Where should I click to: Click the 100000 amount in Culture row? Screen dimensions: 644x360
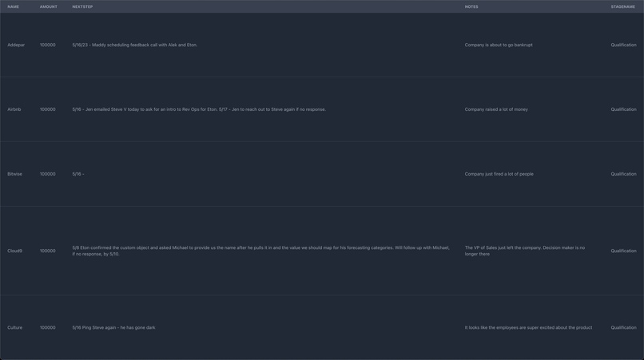pyautogui.click(x=48, y=327)
